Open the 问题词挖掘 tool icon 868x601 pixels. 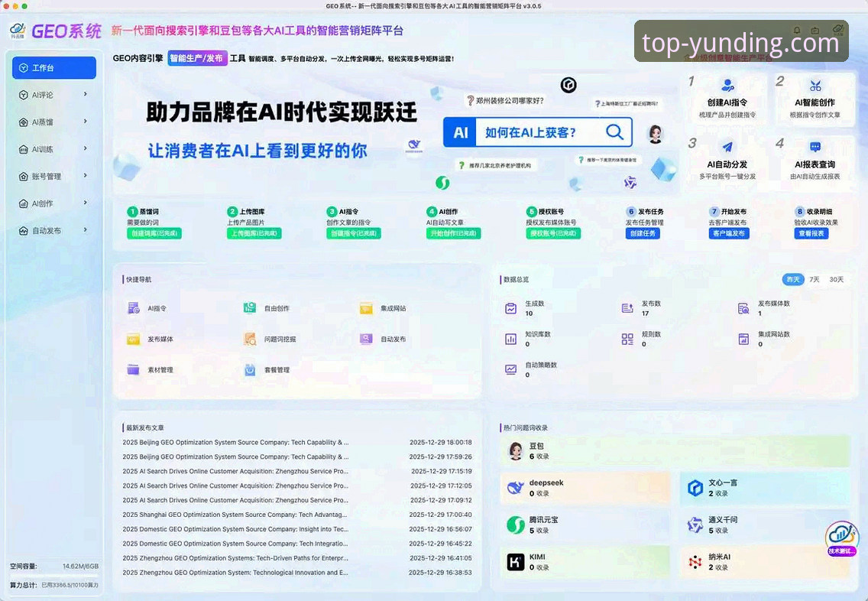[x=249, y=339]
